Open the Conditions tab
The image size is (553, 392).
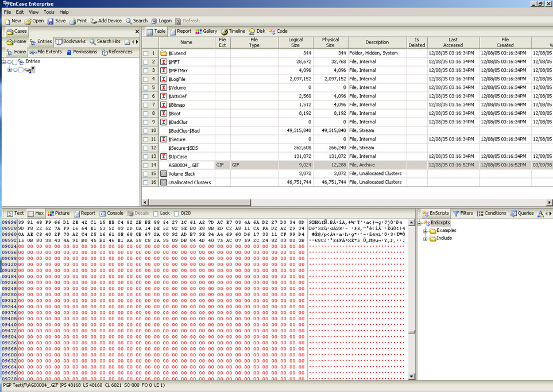click(x=492, y=214)
